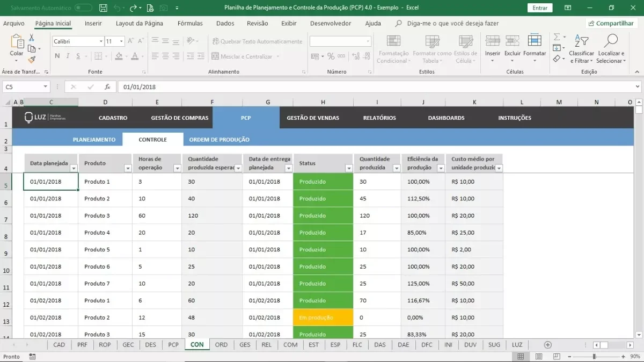
Task: Open the Fórmulas ribbon tab
Action: (x=190, y=24)
